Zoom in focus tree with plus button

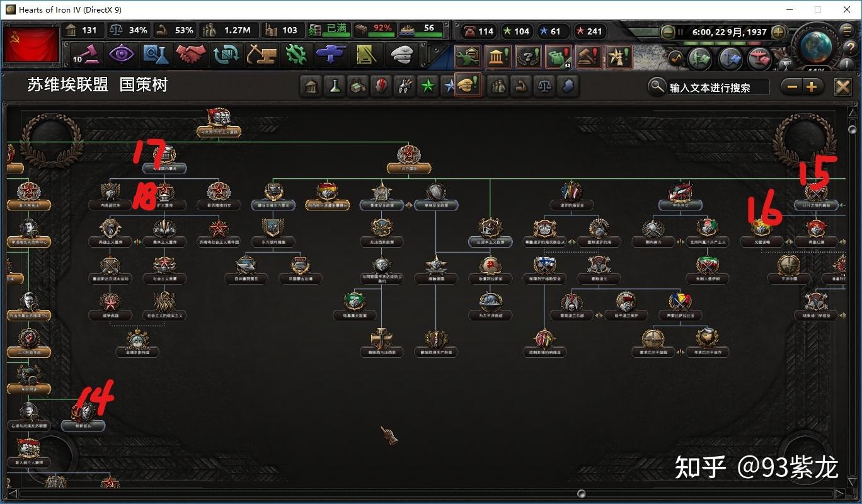[x=812, y=87]
